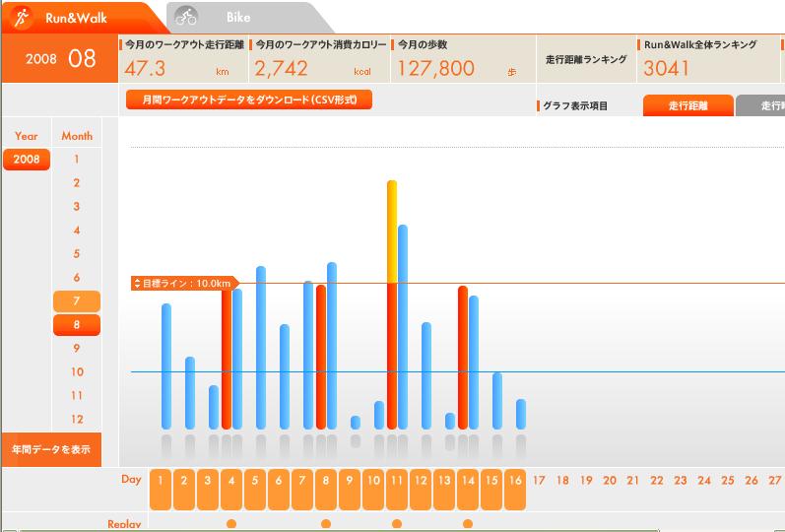Select year 2008
The width and height of the screenshot is (785, 532).
(27, 160)
